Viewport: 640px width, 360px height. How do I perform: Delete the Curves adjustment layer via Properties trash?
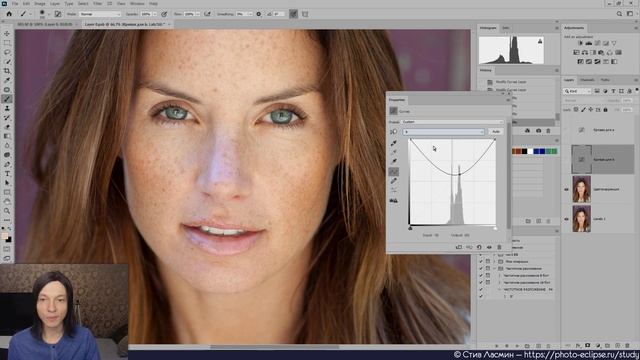499,247
